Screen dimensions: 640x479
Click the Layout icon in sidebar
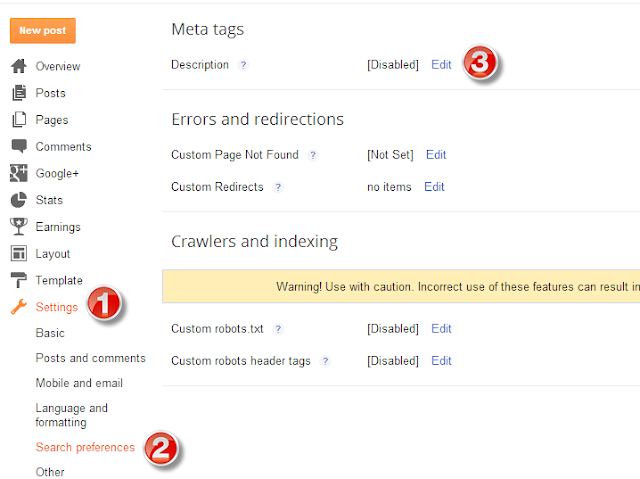click(19, 253)
